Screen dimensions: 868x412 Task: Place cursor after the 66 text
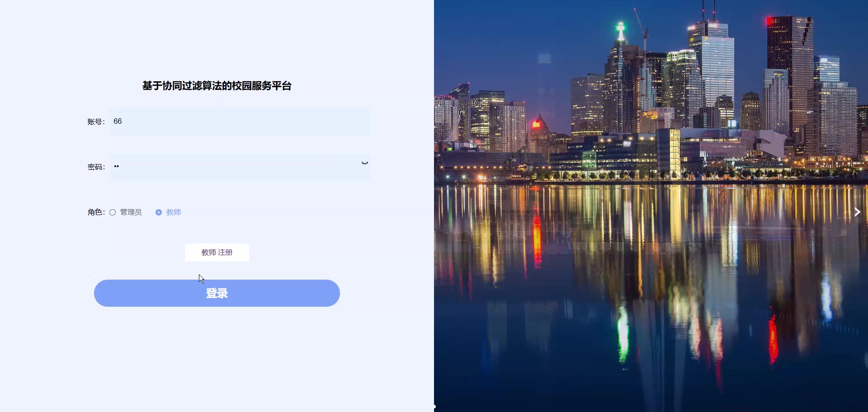point(123,122)
